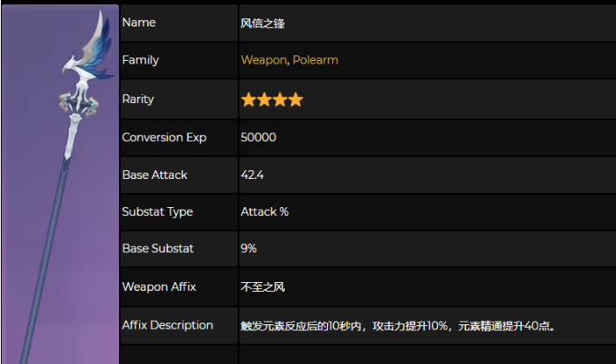Viewport: 616px width, 364px height.
Task: Select the affix name 不至之风
Action: click(x=263, y=287)
